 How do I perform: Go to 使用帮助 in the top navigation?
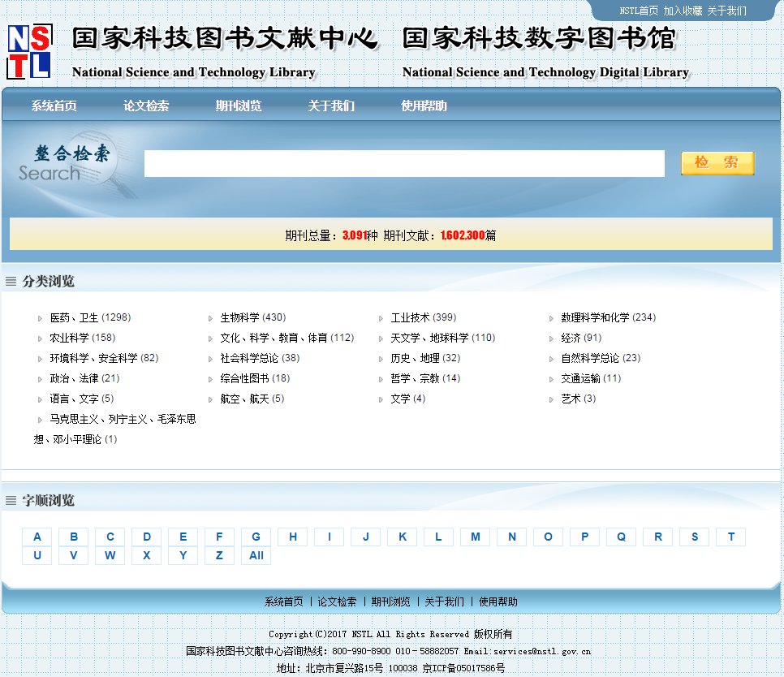(424, 106)
